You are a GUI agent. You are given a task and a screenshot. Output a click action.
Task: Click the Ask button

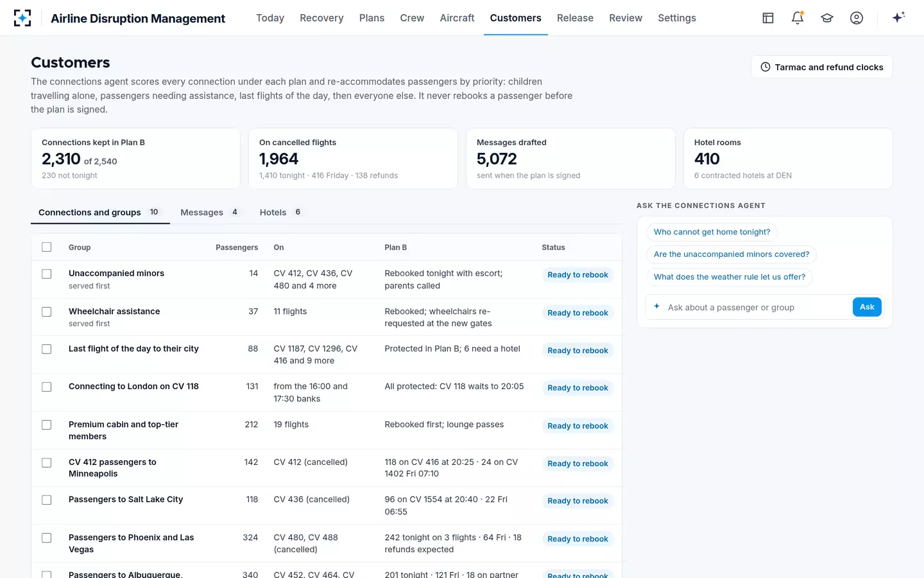867,307
